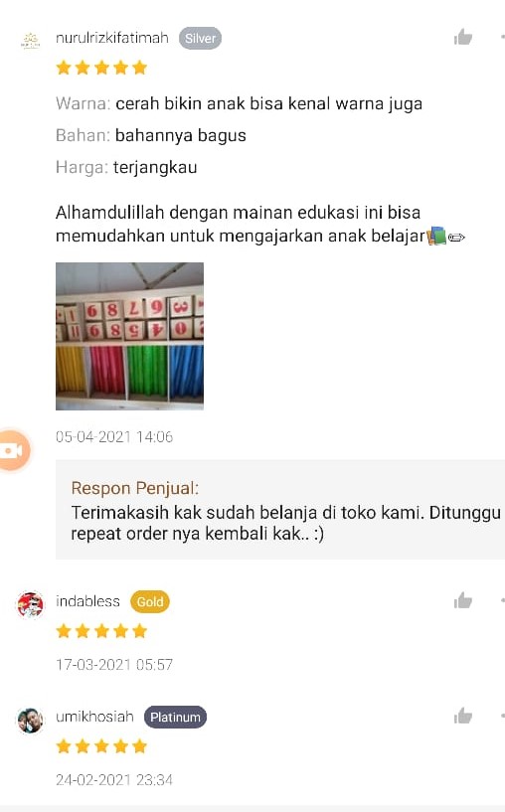Image resolution: width=505 pixels, height=812 pixels.
Task: Open username umikhosiah
Action: click(x=94, y=717)
